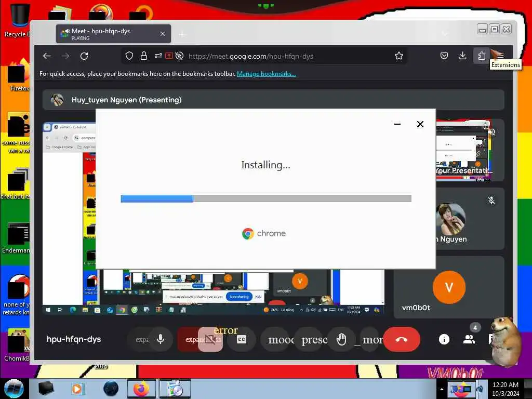532x399 pixels.
Task: Switch to Firefox on the taskbar
Action: [x=141, y=389]
